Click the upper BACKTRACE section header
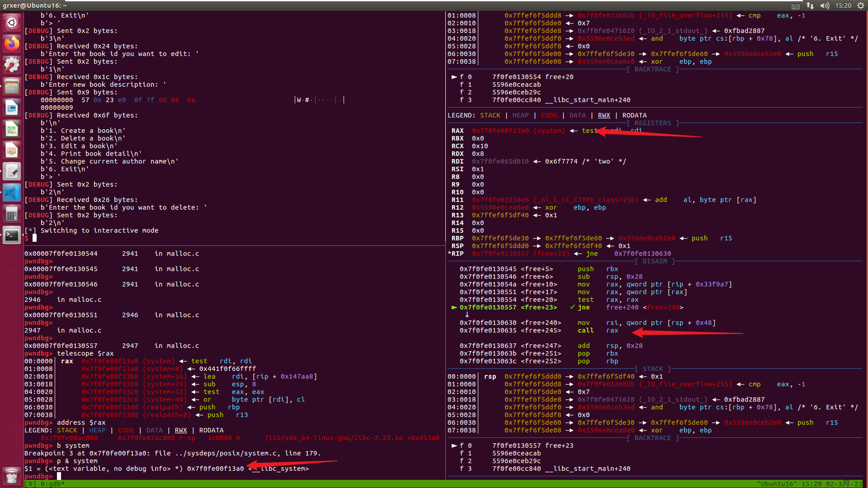The height and width of the screenshot is (488, 868). click(x=653, y=69)
